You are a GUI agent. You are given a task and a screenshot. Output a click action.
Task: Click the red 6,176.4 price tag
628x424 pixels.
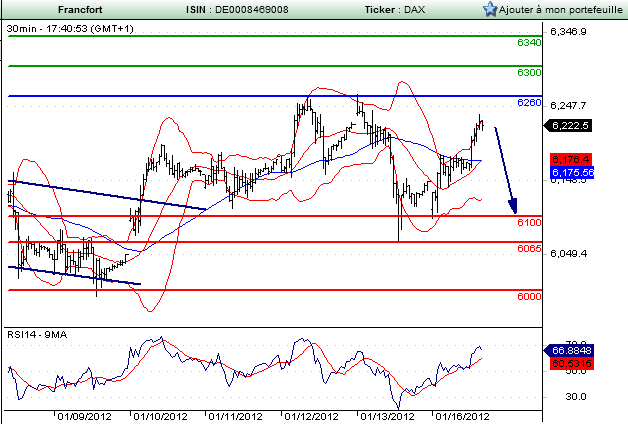571,159
